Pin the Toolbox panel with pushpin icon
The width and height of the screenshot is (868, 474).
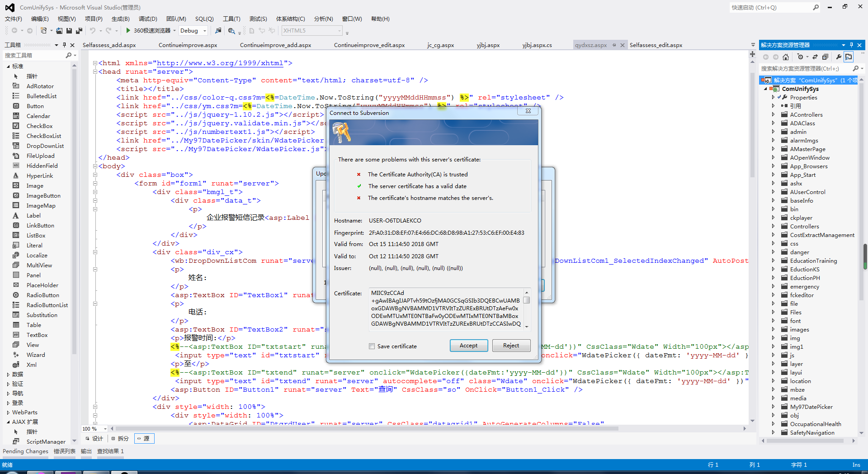(65, 45)
